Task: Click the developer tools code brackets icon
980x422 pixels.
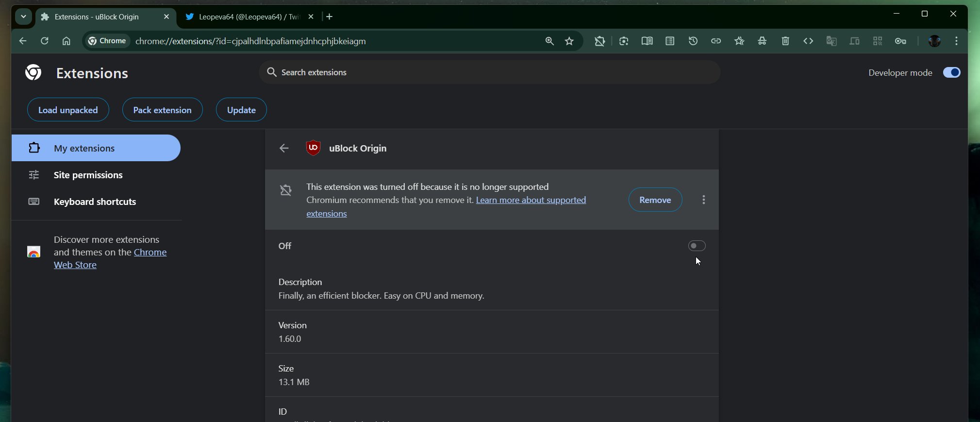Action: point(808,41)
